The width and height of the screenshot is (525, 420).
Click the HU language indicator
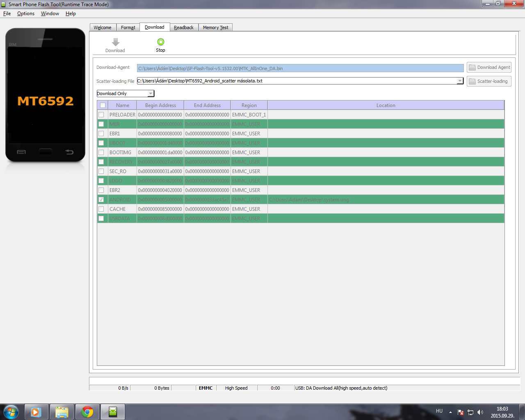coord(439,411)
